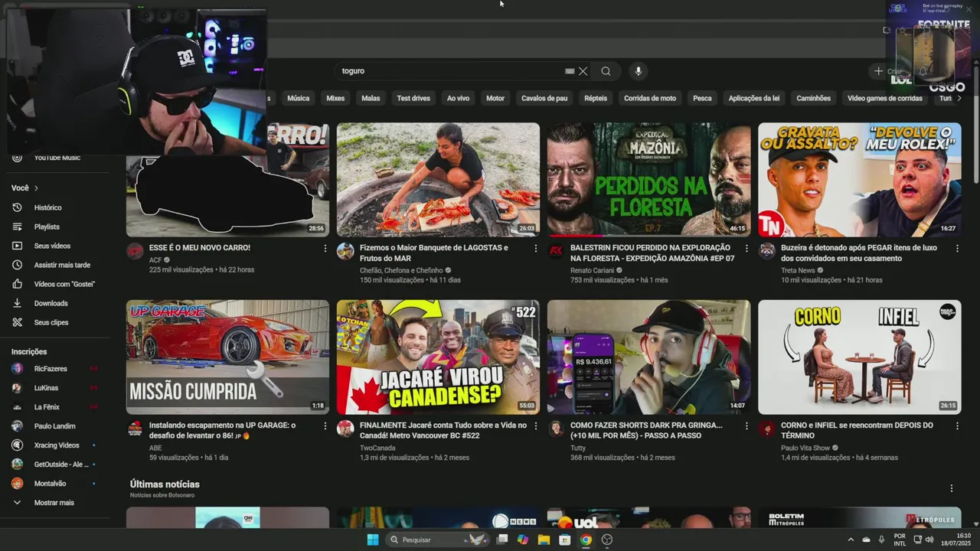Open Últimas notícias section options menu
This screenshot has width=980, height=551.
952,488
